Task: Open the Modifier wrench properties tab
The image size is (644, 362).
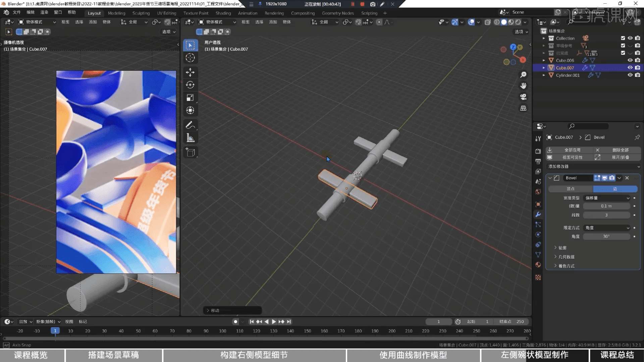Action: click(538, 215)
